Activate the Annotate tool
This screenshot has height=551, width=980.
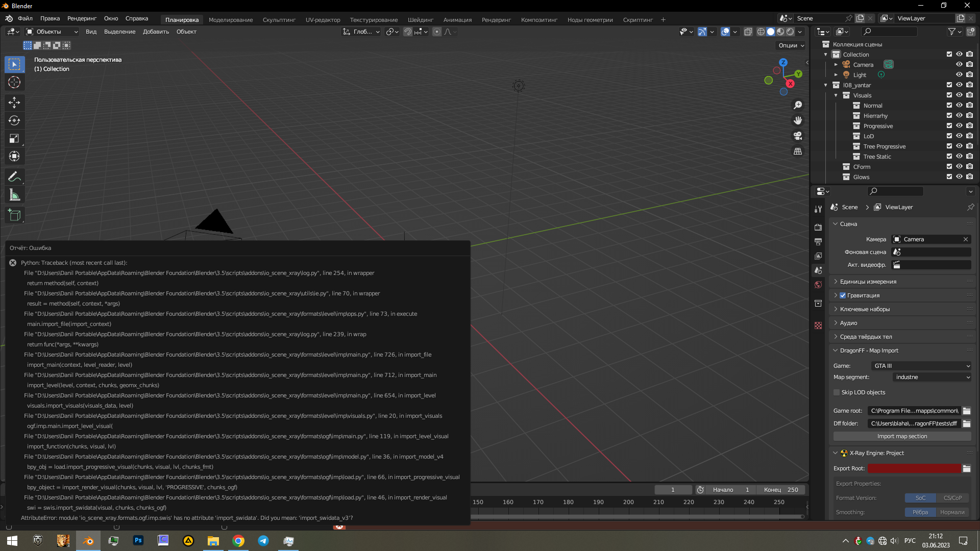(14, 177)
